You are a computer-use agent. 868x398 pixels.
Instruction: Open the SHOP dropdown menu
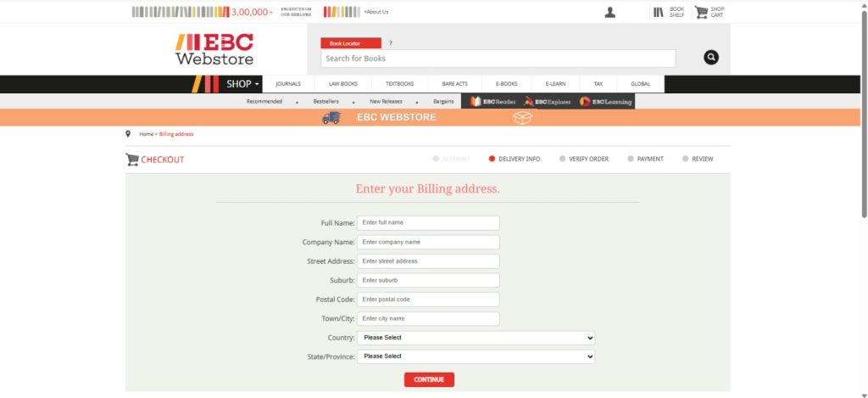(x=242, y=84)
